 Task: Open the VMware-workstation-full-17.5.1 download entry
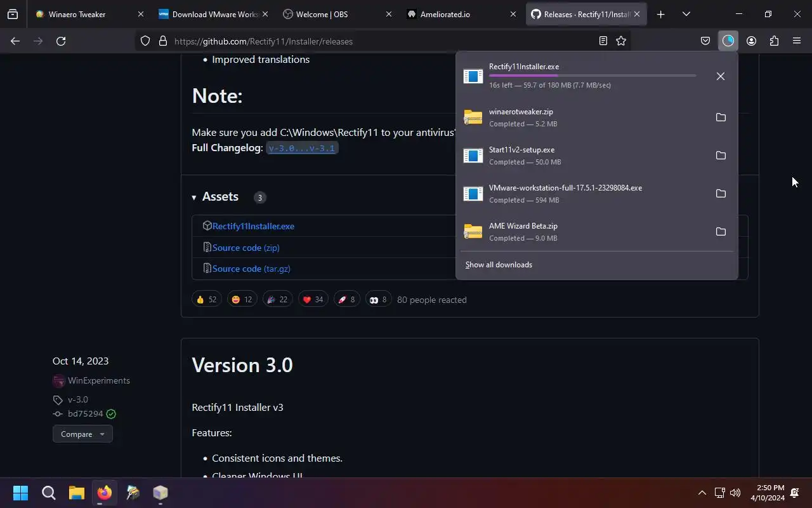[582, 194]
